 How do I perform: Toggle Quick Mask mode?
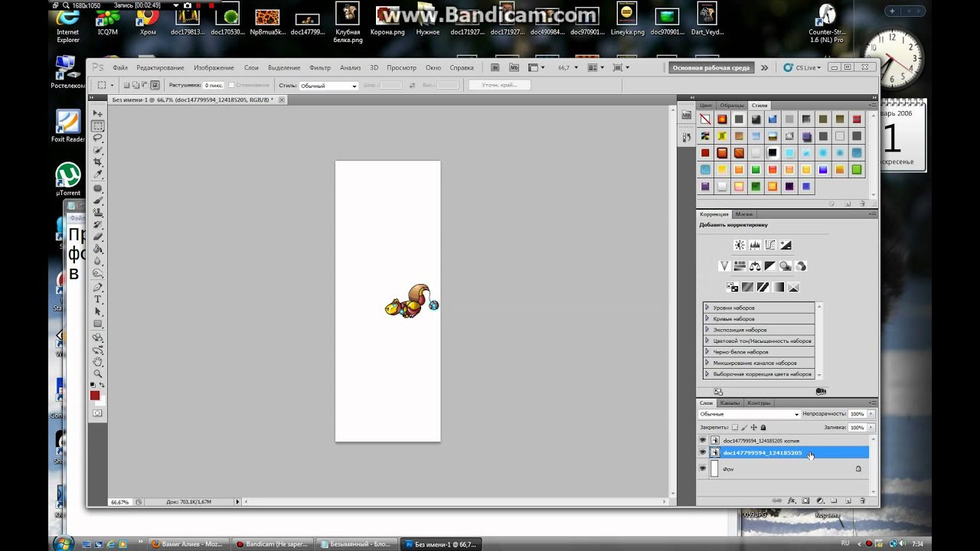tap(97, 413)
